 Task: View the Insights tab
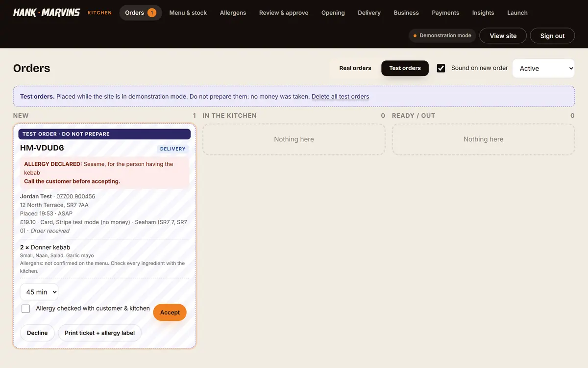[x=483, y=13]
